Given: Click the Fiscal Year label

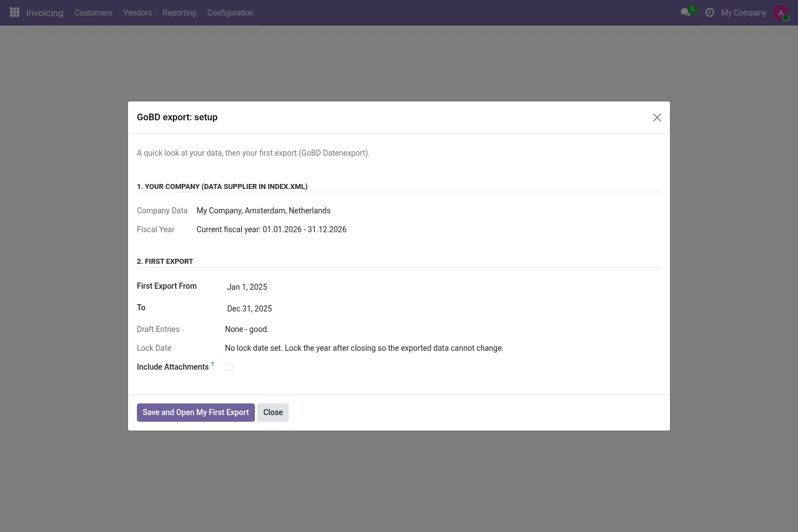Looking at the screenshot, I should [156, 229].
